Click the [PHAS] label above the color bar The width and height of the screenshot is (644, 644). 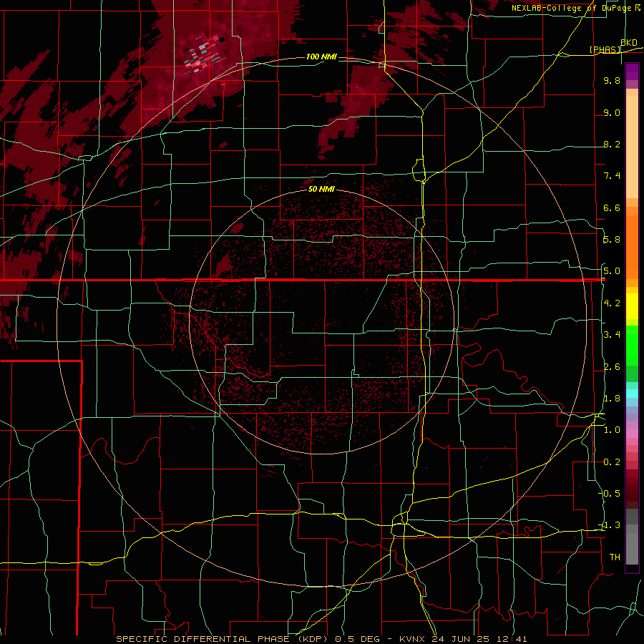[605, 49]
